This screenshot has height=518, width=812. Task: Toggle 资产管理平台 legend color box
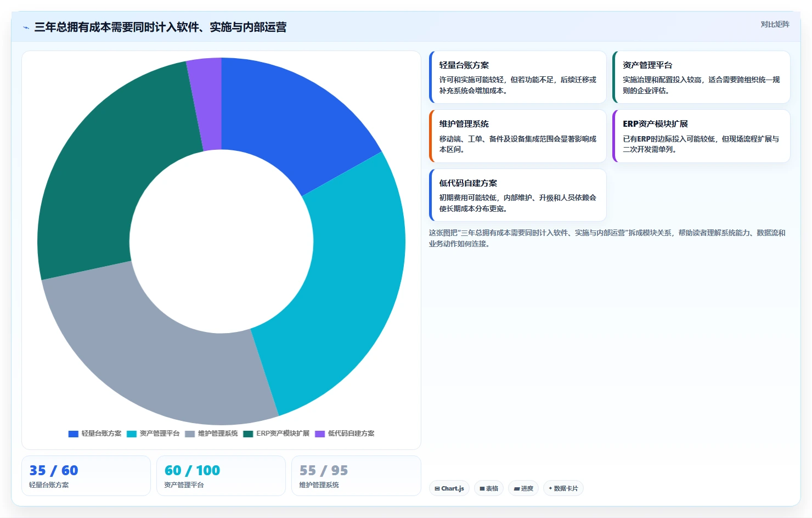pos(132,433)
